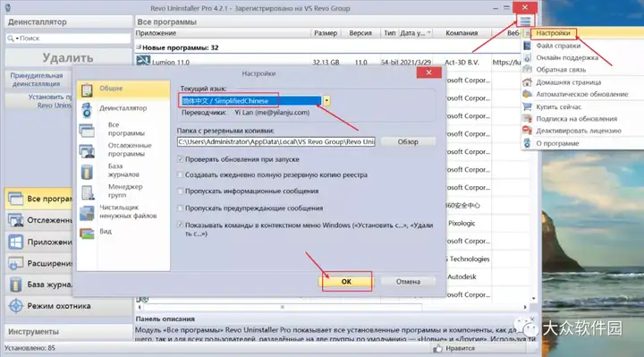Click the Windows Приложения icon in left panel
The image size is (644, 357).
click(15, 242)
